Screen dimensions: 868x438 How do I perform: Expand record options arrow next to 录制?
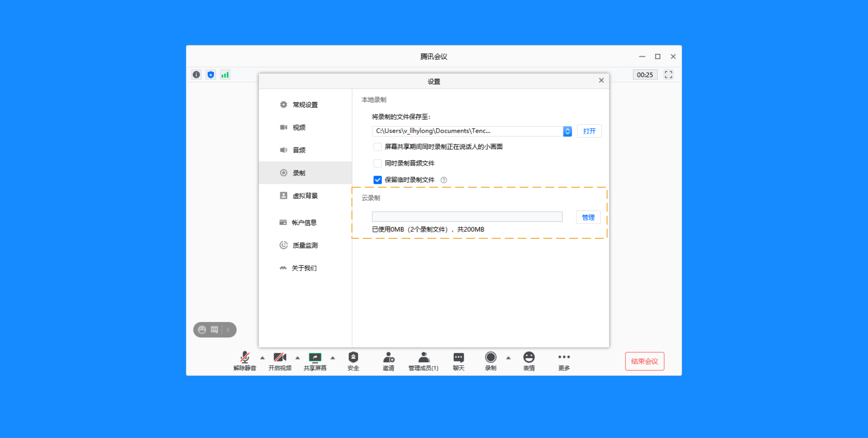click(x=508, y=358)
